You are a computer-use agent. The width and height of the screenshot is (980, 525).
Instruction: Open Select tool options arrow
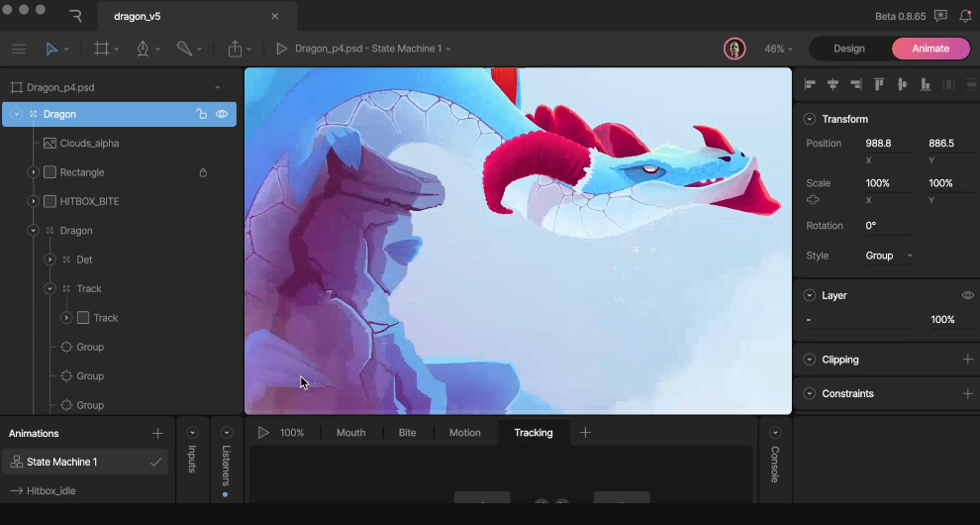click(66, 50)
